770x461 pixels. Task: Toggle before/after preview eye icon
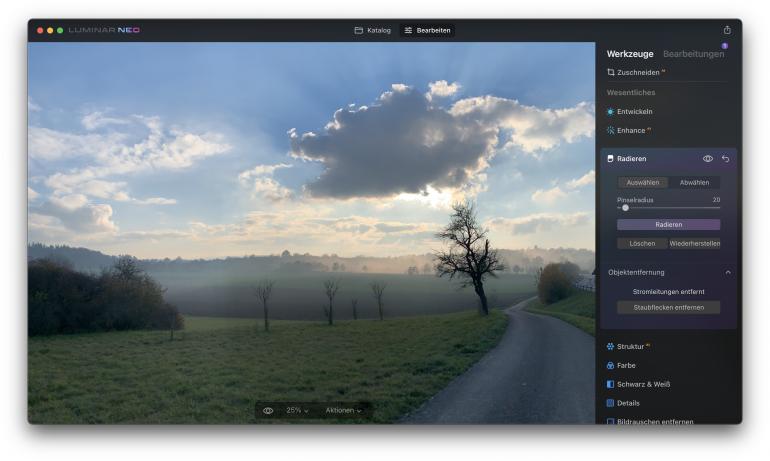[x=268, y=410]
